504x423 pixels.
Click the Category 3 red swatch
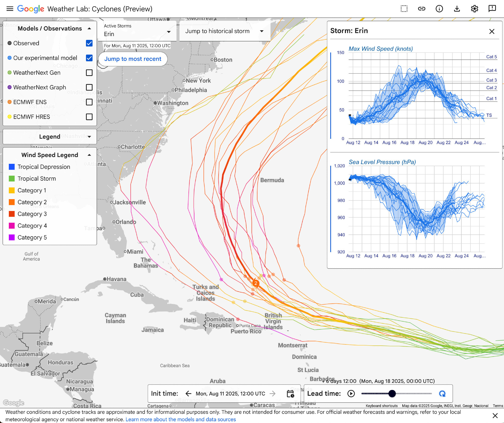point(12,214)
